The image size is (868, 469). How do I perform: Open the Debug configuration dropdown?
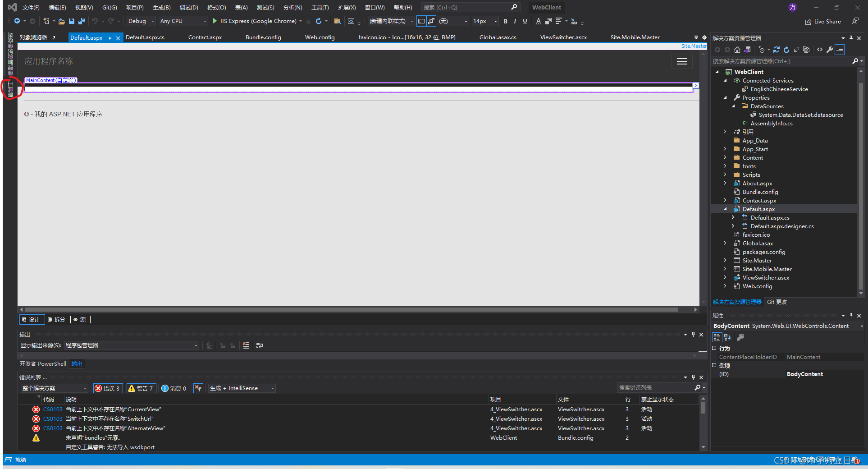coord(141,21)
